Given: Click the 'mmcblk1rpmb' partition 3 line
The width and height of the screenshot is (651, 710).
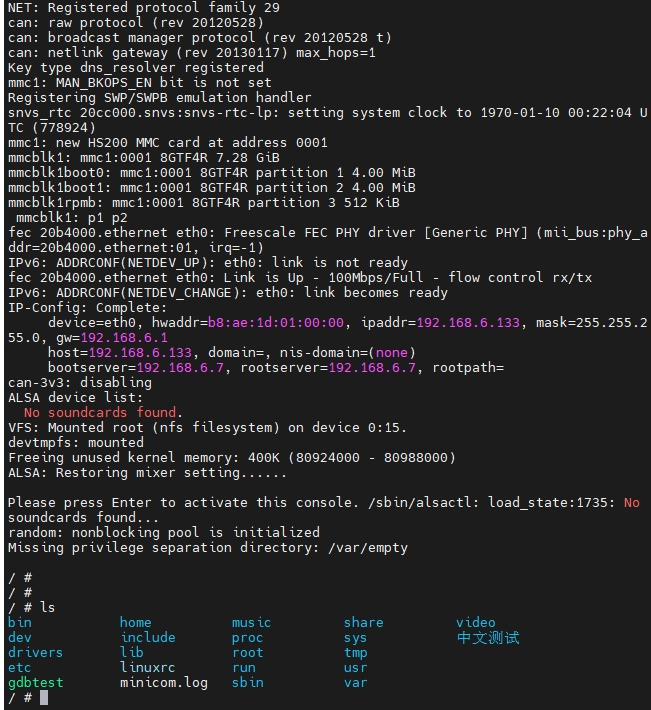Looking at the screenshot, I should [x=204, y=203].
